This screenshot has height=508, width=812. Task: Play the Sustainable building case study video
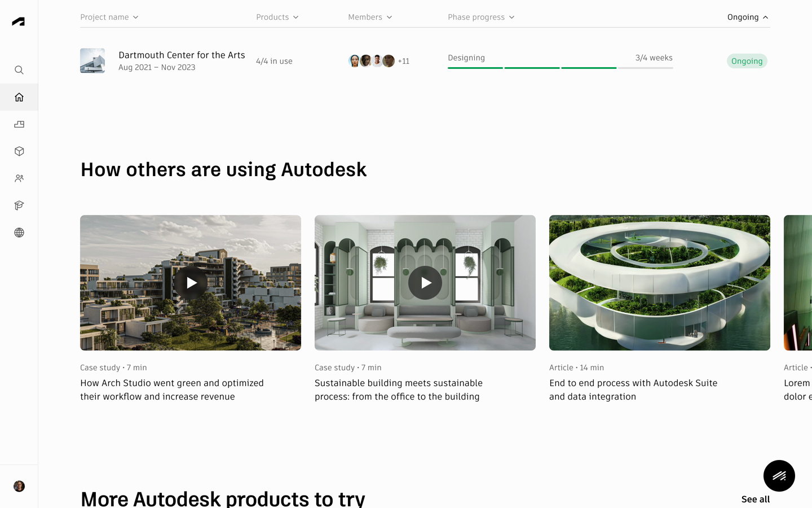(425, 283)
